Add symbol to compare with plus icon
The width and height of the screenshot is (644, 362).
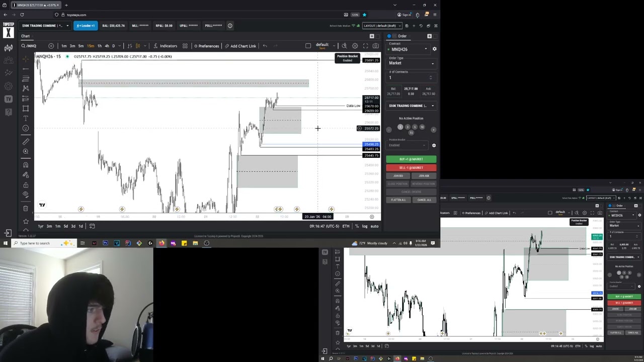[x=51, y=46]
